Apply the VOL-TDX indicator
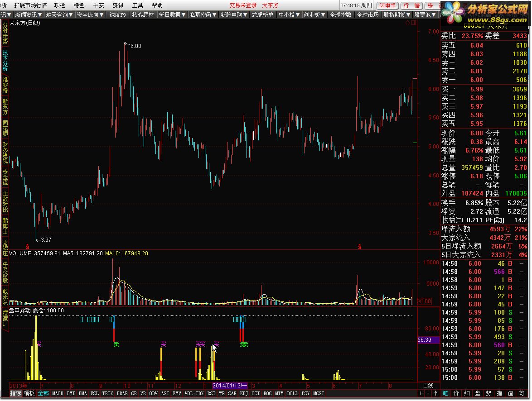Image resolution: width=532 pixels, height=401 pixels. point(194,393)
